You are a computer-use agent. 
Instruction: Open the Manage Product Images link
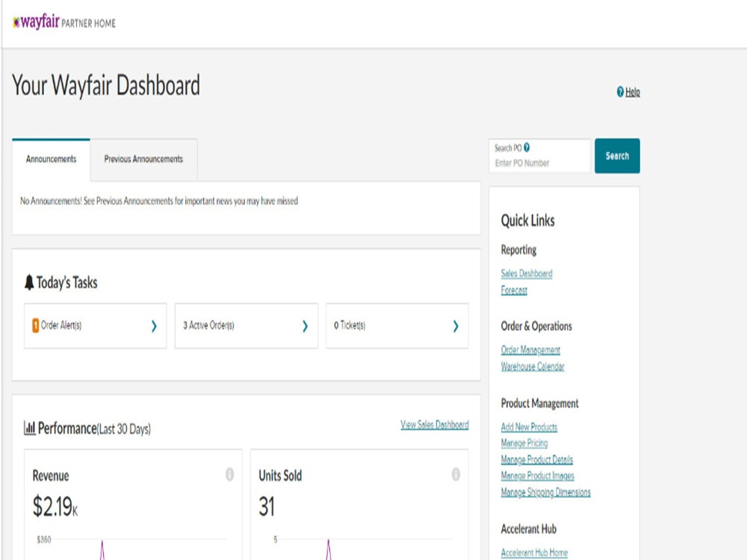pyautogui.click(x=537, y=476)
